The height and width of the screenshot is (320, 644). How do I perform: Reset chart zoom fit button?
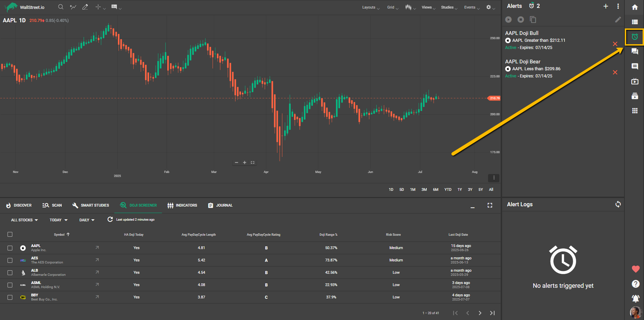point(253,162)
